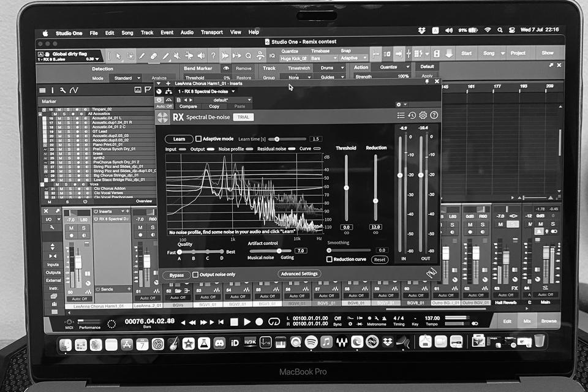Open Detection Mode Standard dropdown
The image size is (588, 392).
[126, 78]
